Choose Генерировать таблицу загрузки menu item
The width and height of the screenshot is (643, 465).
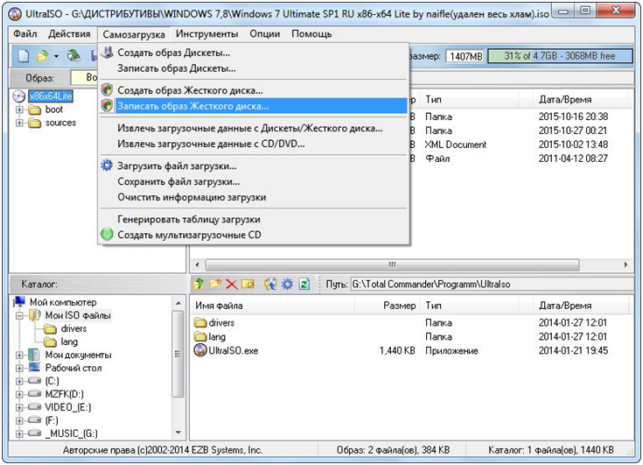tap(253, 219)
